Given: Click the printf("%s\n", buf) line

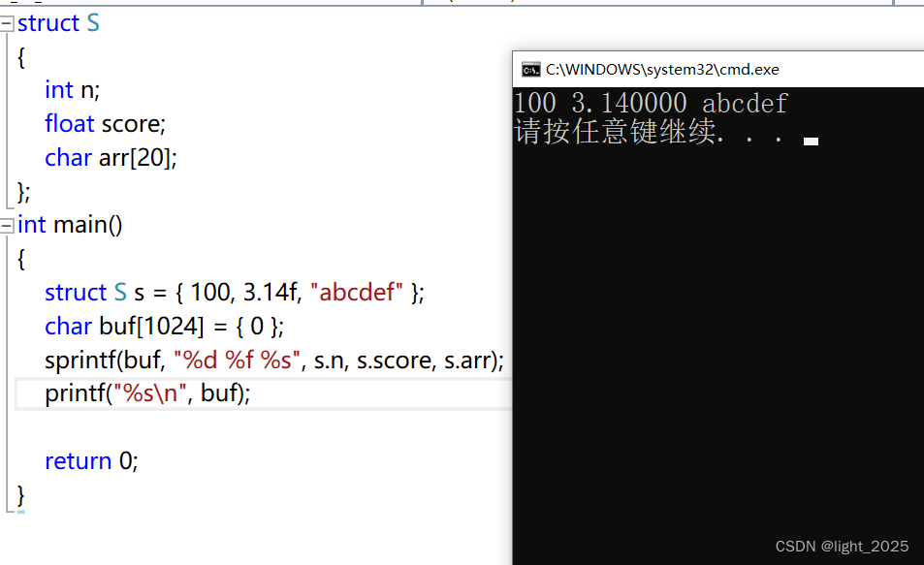Looking at the screenshot, I should pyautogui.click(x=148, y=393).
